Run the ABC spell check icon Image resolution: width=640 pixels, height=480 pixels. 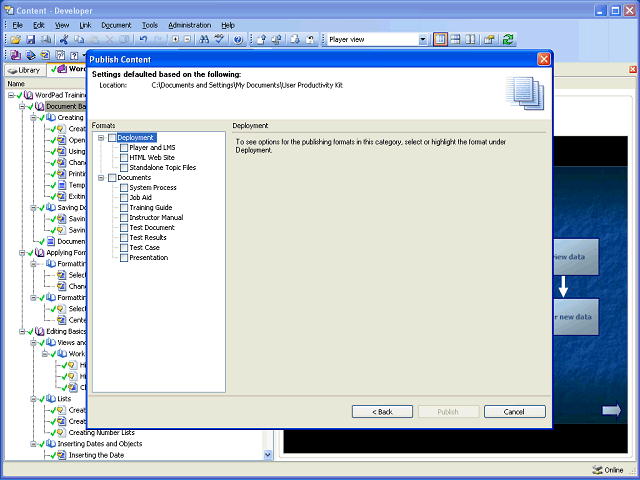pyautogui.click(x=220, y=40)
